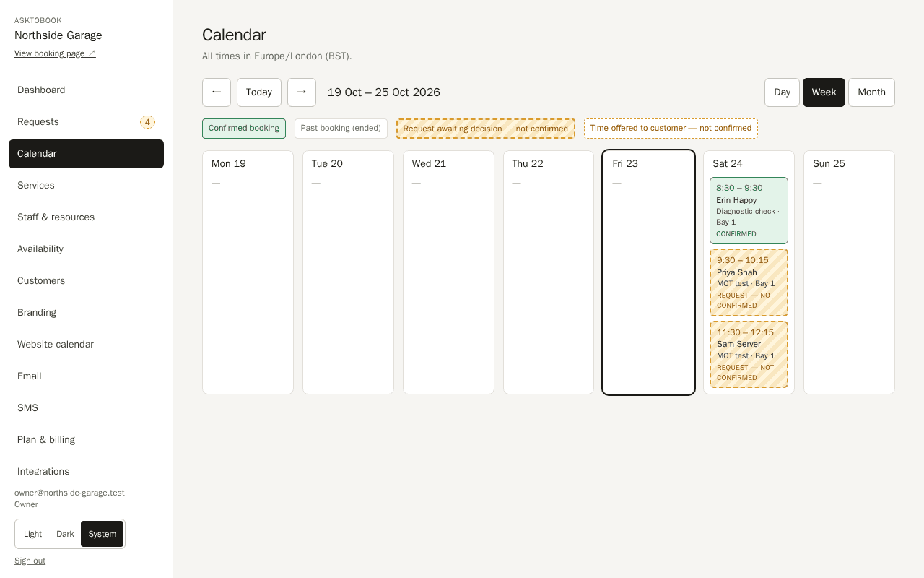924x578 pixels.
Task: Go to the Customers page
Action: [x=86, y=281]
